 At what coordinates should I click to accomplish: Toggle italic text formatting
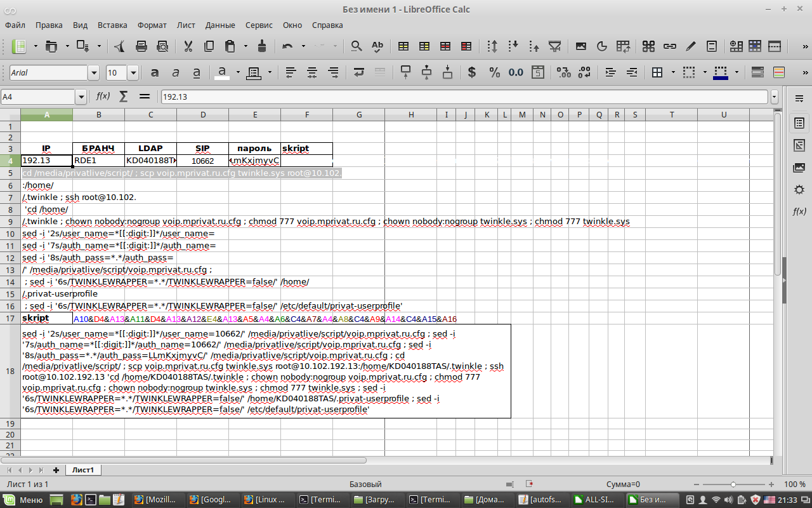pyautogui.click(x=176, y=72)
